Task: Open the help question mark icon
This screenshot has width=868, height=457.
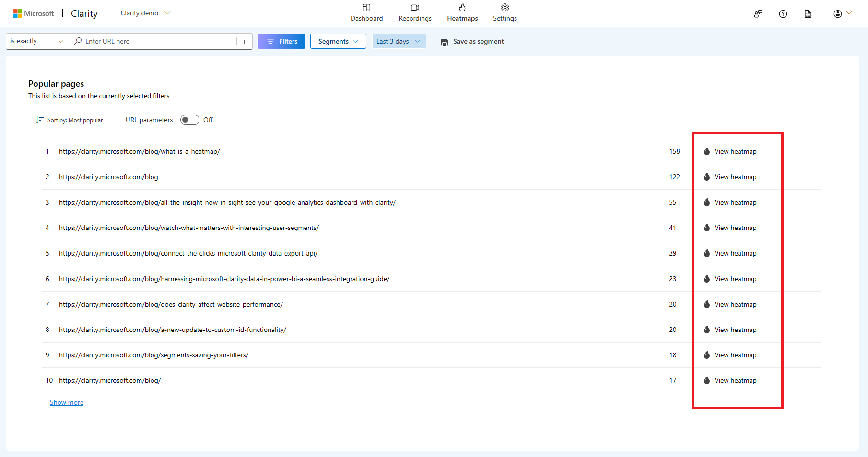Action: [x=783, y=14]
